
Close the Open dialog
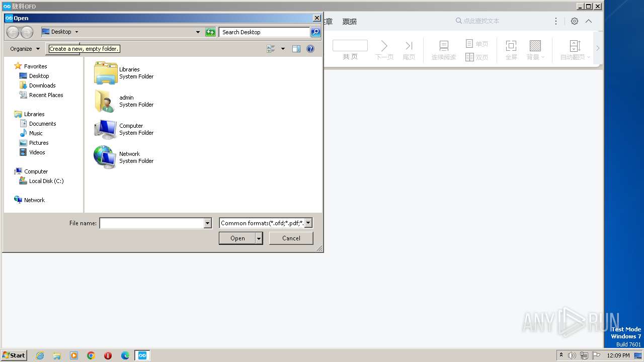click(x=316, y=18)
